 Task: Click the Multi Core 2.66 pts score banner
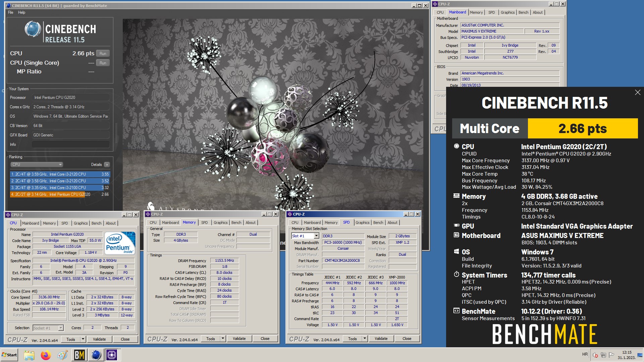(x=545, y=128)
